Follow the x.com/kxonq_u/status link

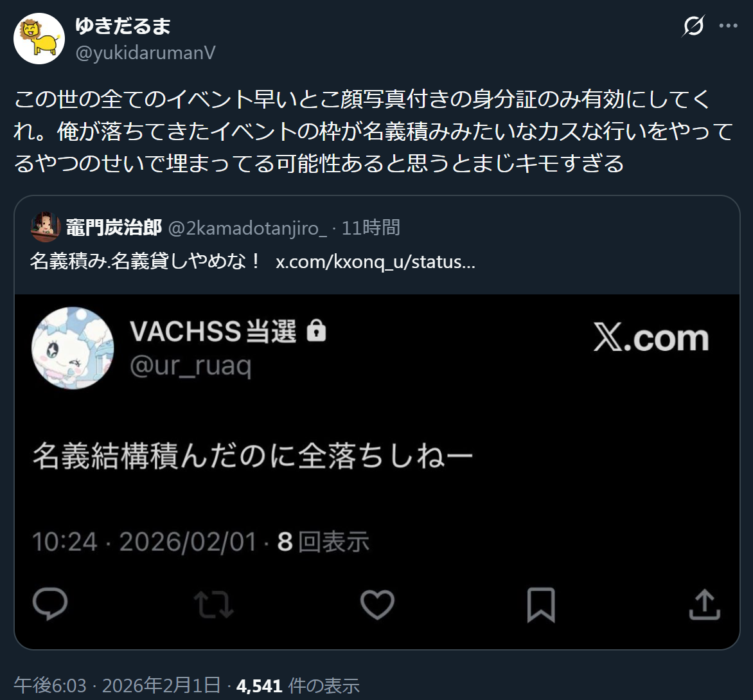point(376,262)
